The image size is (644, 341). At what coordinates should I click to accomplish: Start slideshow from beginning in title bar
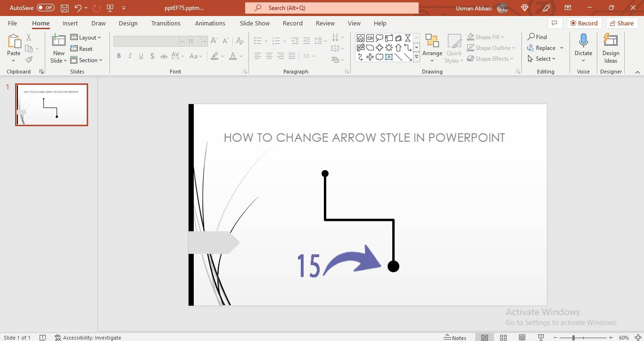pos(110,8)
